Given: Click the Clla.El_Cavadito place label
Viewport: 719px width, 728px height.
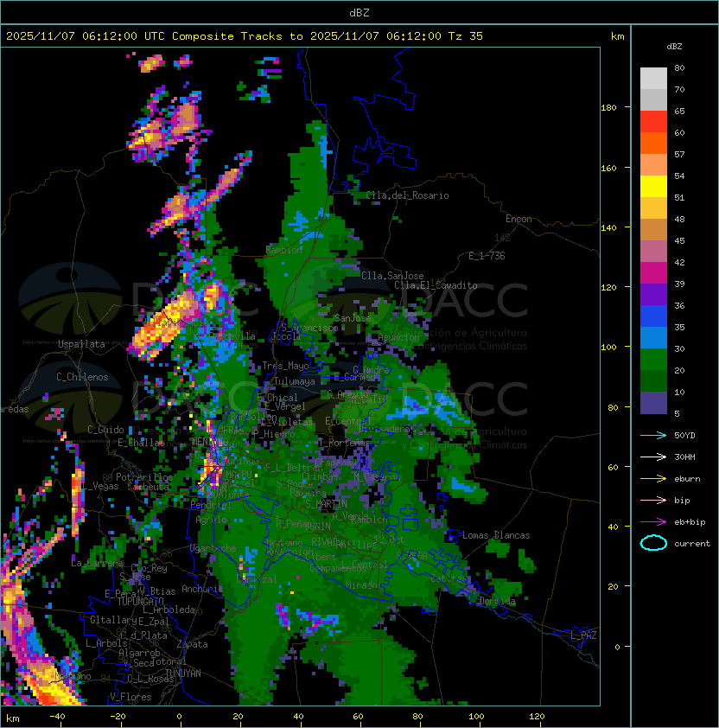Looking at the screenshot, I should (x=436, y=285).
